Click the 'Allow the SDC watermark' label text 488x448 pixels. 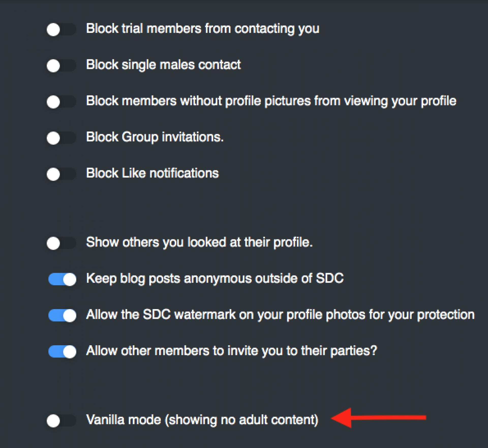[x=280, y=314]
